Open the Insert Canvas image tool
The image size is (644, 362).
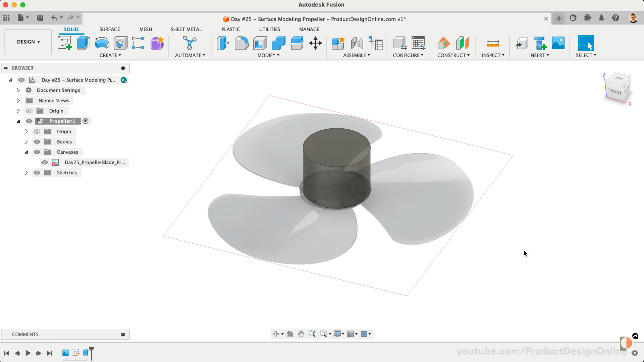coord(558,43)
